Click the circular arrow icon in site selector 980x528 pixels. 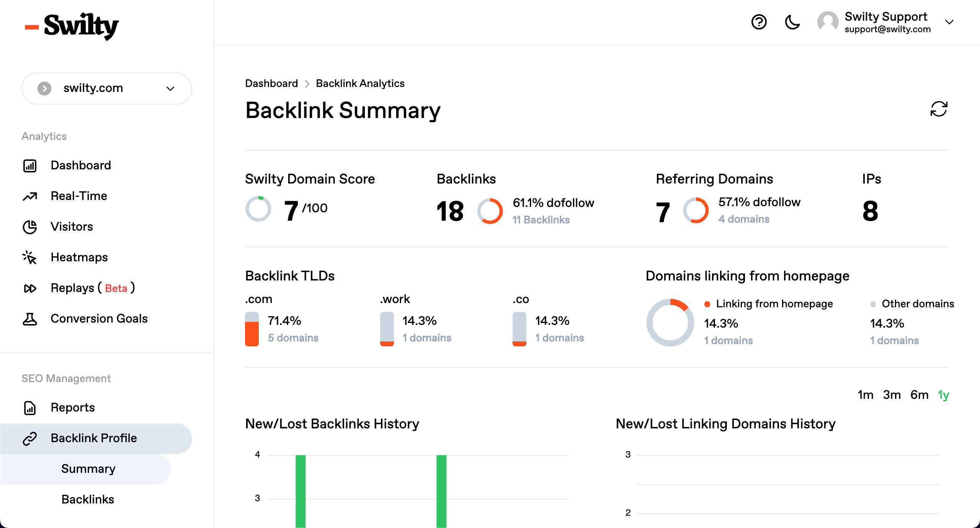(x=44, y=89)
